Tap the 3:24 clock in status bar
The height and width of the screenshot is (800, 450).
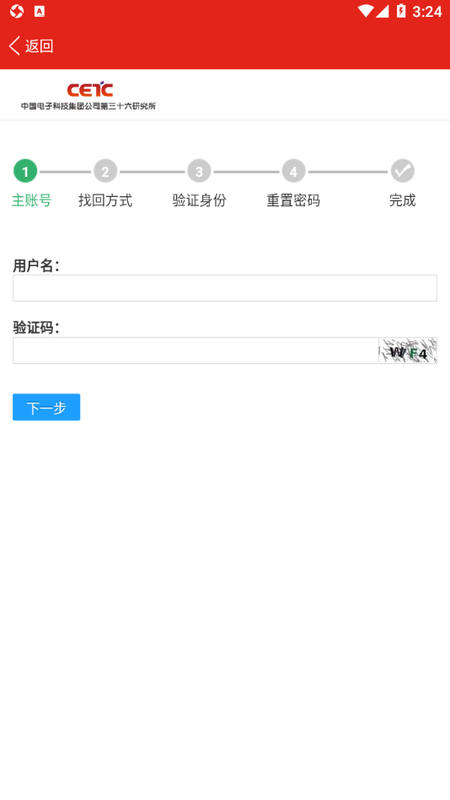pos(427,11)
